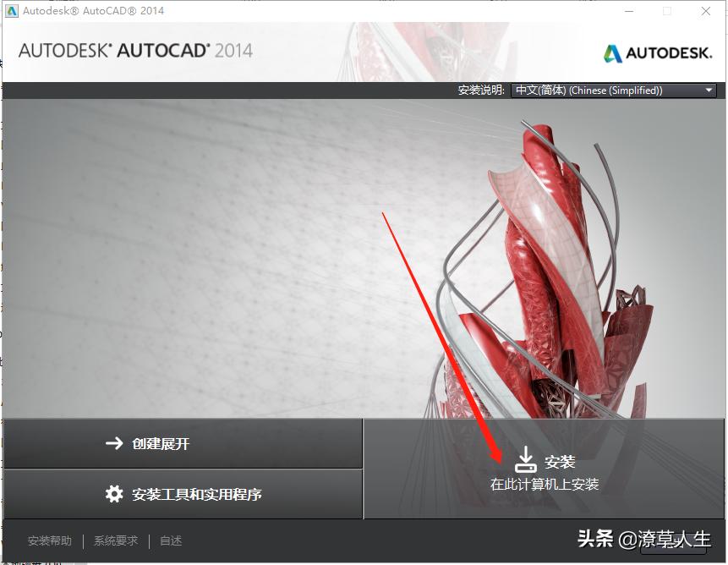Click the dropdown arrow next to Chinese (Simplified)
728x565 pixels.
[x=709, y=90]
